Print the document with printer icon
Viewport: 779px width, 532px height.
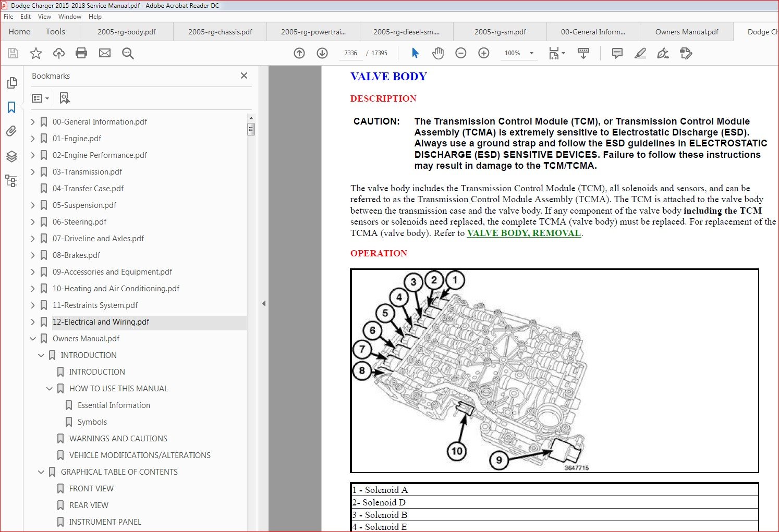[81, 53]
